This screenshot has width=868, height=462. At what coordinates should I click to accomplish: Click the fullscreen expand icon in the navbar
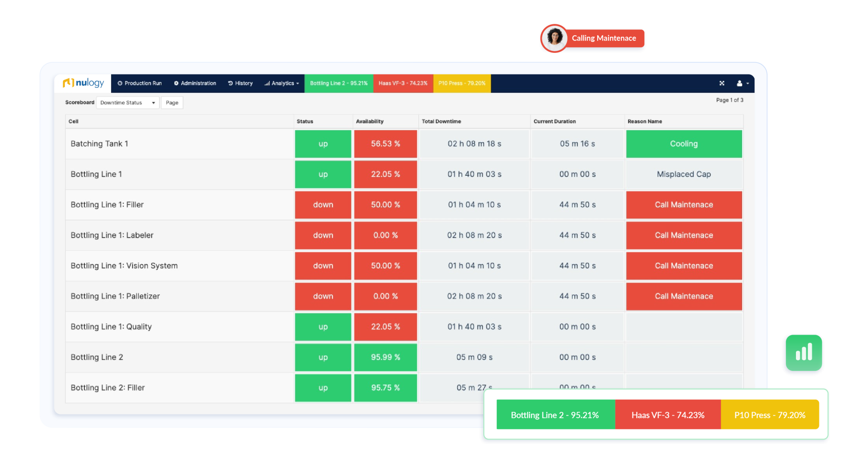point(722,83)
